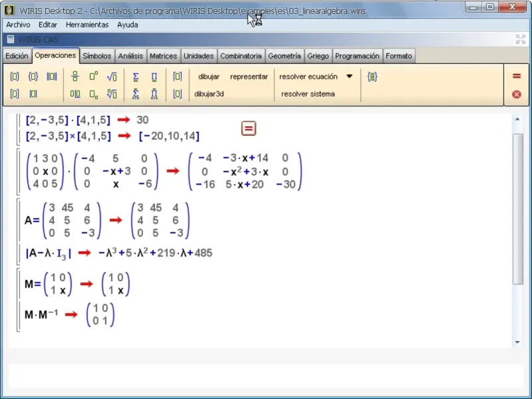
Task: Click the dot product result 30
Action: (142, 120)
